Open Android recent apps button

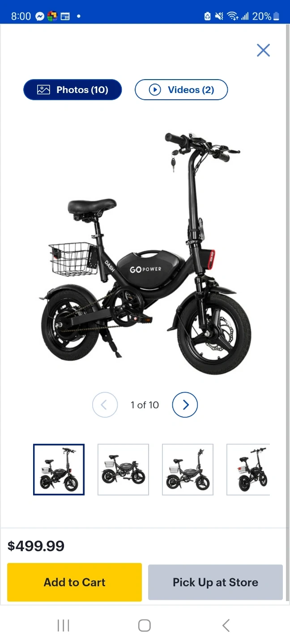(64, 625)
